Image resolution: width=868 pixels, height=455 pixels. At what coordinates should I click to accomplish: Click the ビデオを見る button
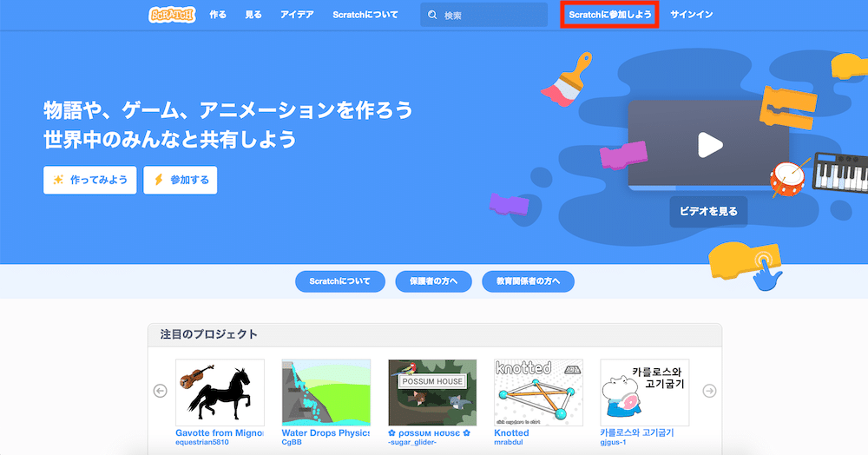coord(708,212)
